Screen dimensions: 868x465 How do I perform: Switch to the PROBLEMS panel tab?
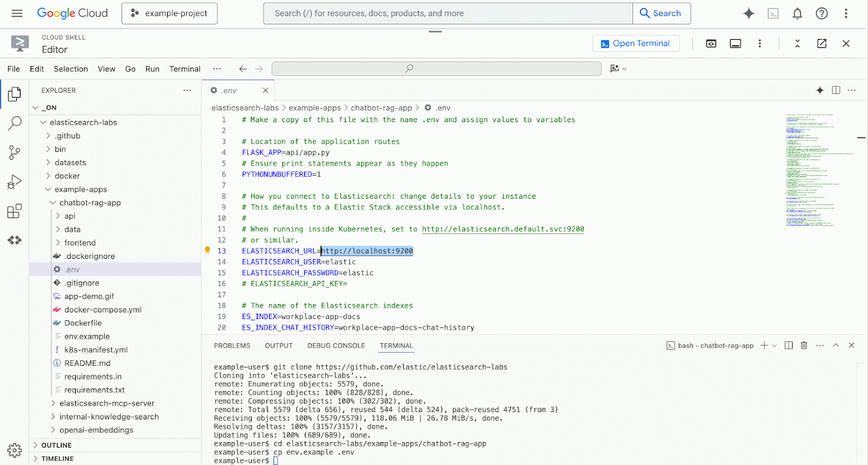232,346
